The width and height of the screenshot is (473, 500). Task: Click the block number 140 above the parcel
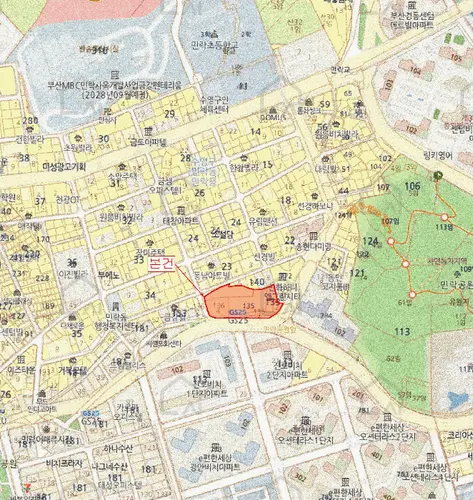tap(257, 282)
